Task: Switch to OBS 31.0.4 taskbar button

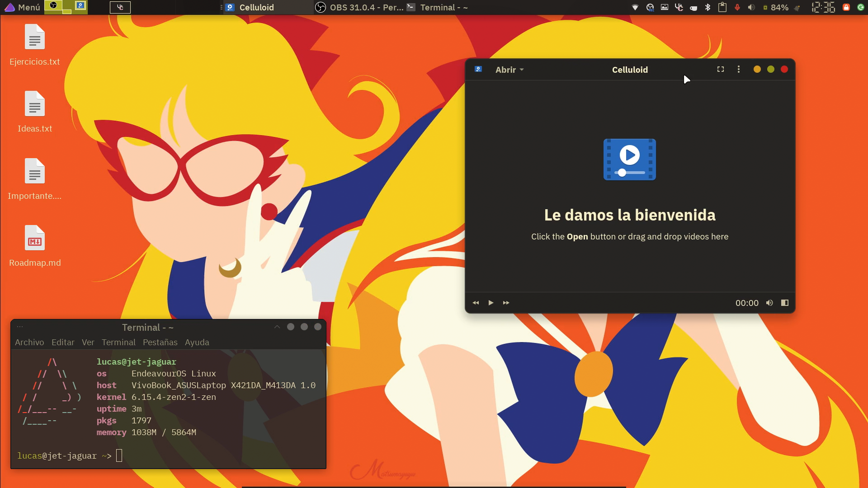Action: click(359, 7)
